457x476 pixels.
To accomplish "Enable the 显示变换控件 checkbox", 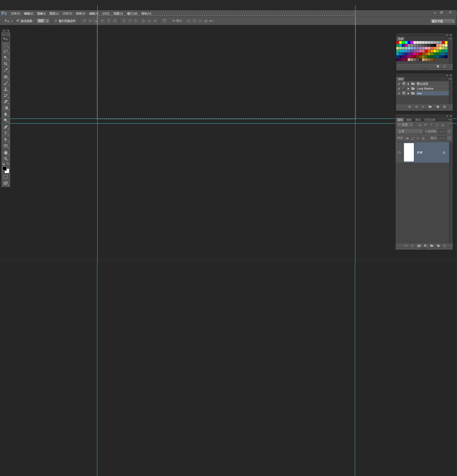I will pyautogui.click(x=56, y=21).
